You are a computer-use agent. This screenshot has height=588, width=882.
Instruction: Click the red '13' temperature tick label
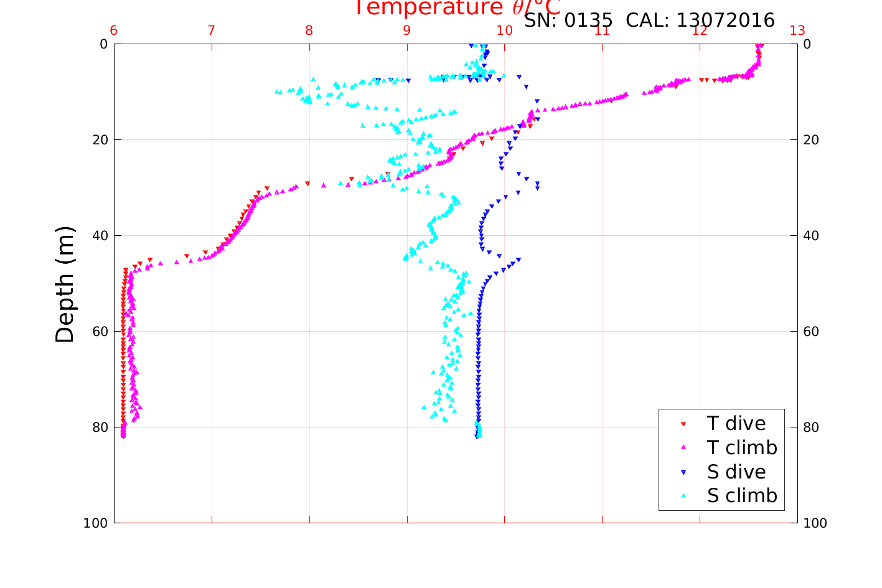797,31
